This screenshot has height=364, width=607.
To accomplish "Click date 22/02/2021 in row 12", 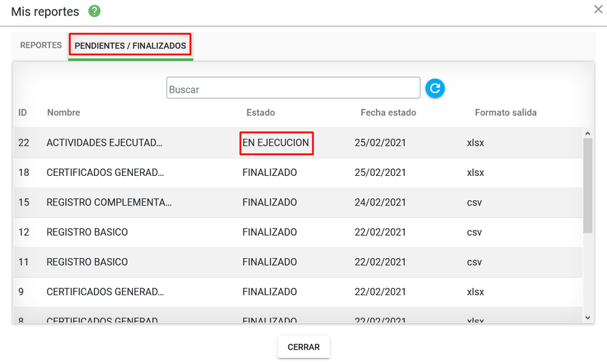I will tap(380, 232).
